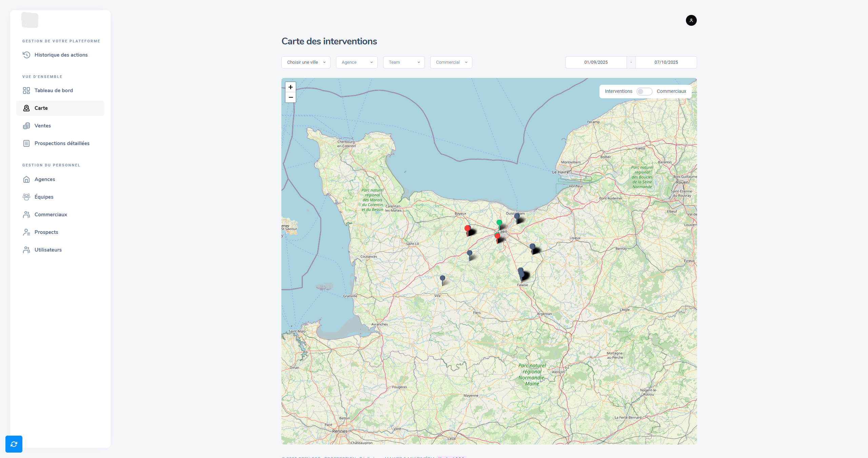Click the Ventes coins icon

coord(26,126)
